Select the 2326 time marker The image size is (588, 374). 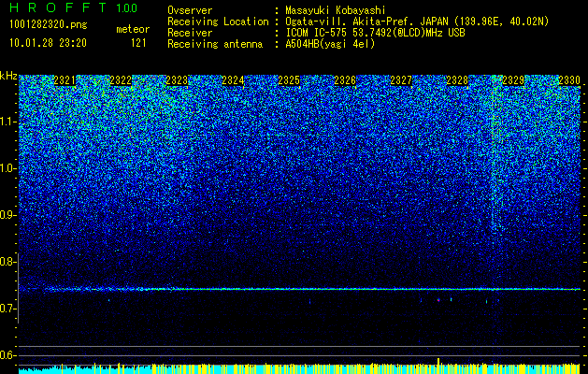[x=345, y=80]
